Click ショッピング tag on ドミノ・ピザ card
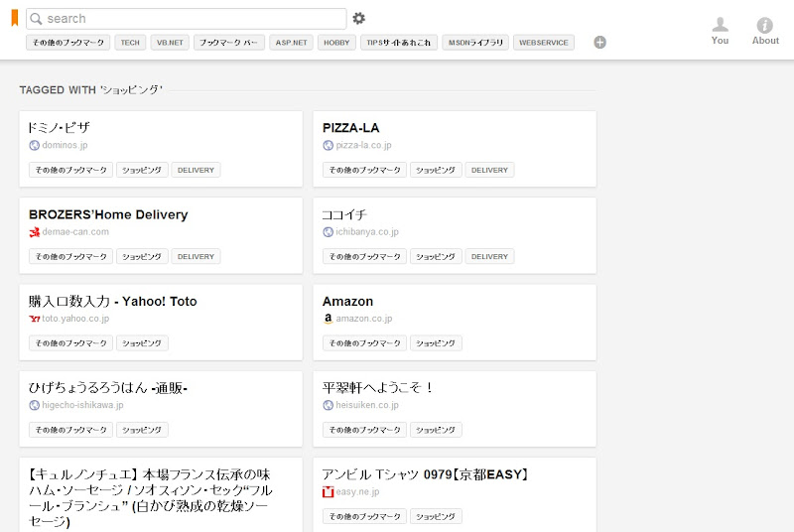794x532 pixels. pyautogui.click(x=142, y=170)
